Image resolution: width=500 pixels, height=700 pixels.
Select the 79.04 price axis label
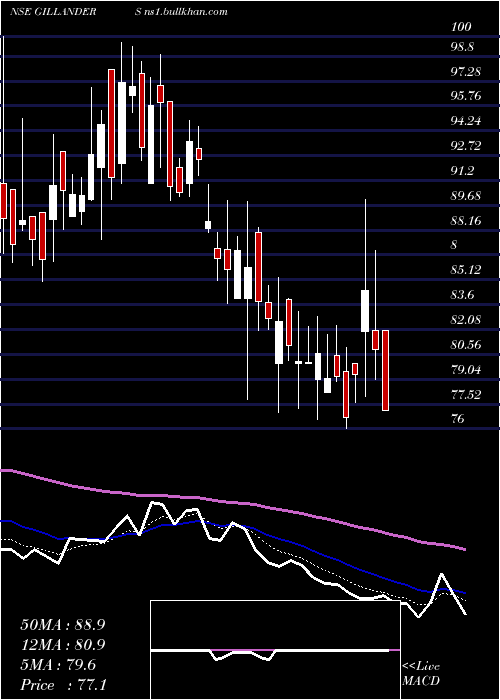pyautogui.click(x=466, y=369)
